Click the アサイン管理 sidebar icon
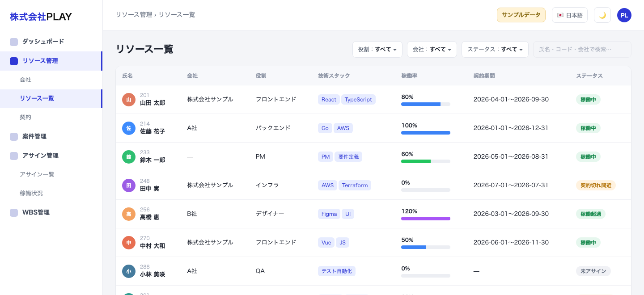Image resolution: width=644 pixels, height=295 pixels. 14,156
